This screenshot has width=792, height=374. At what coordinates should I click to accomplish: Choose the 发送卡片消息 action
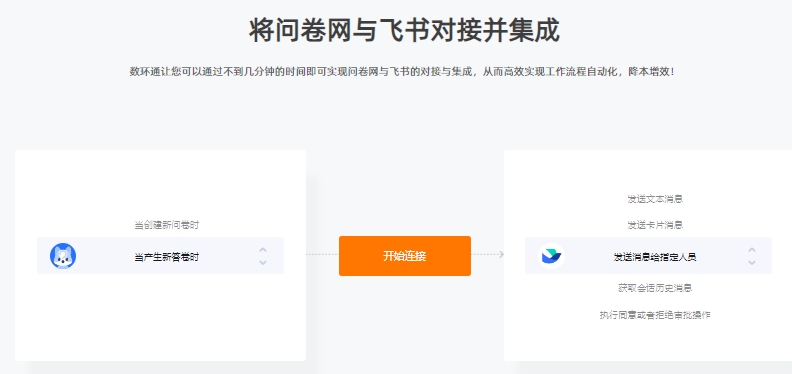coord(655,224)
